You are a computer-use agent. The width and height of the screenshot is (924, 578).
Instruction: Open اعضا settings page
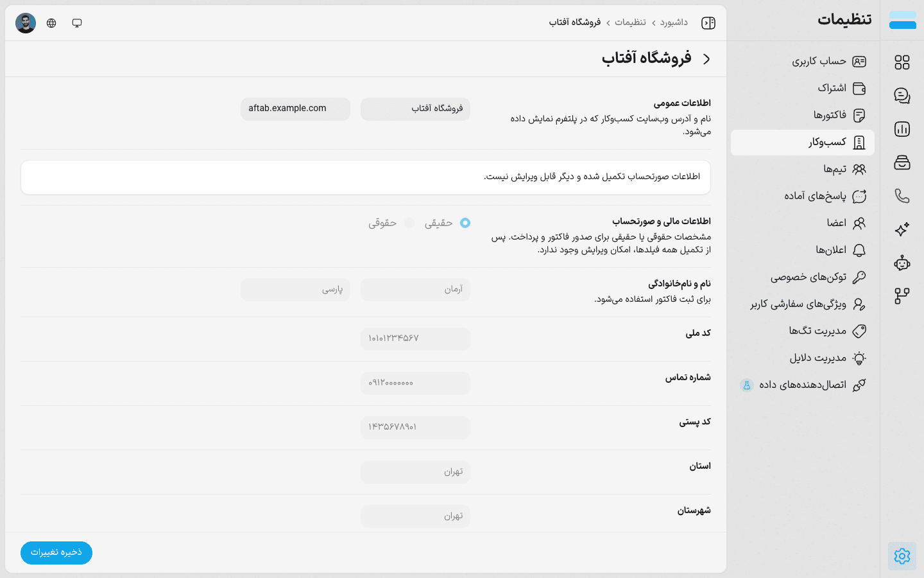(x=803, y=223)
